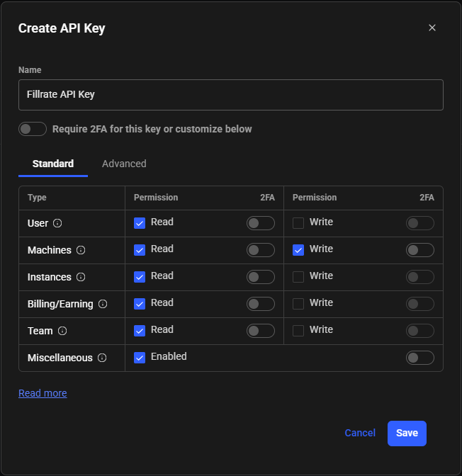Open the Instances info icon
462x476 pixels.
(x=81, y=277)
